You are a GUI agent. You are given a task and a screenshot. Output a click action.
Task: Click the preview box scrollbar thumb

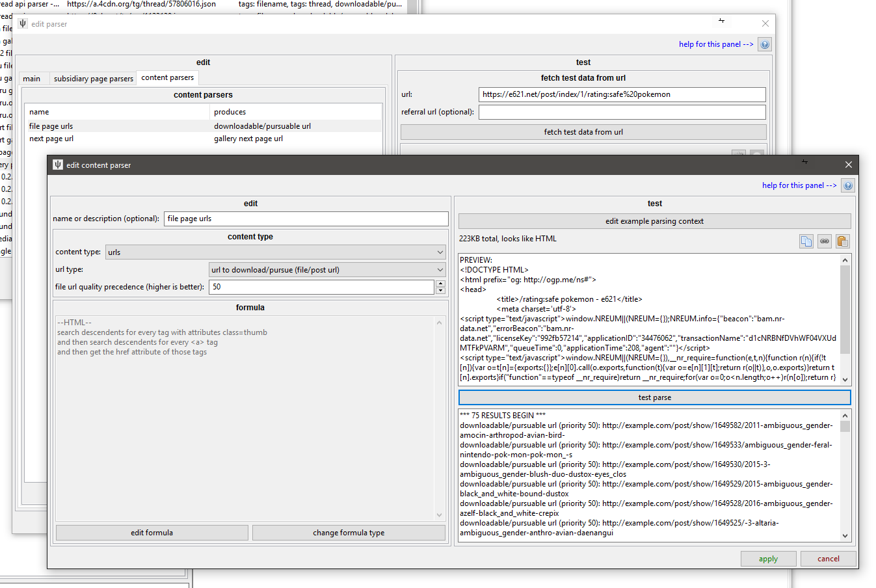coord(845,309)
